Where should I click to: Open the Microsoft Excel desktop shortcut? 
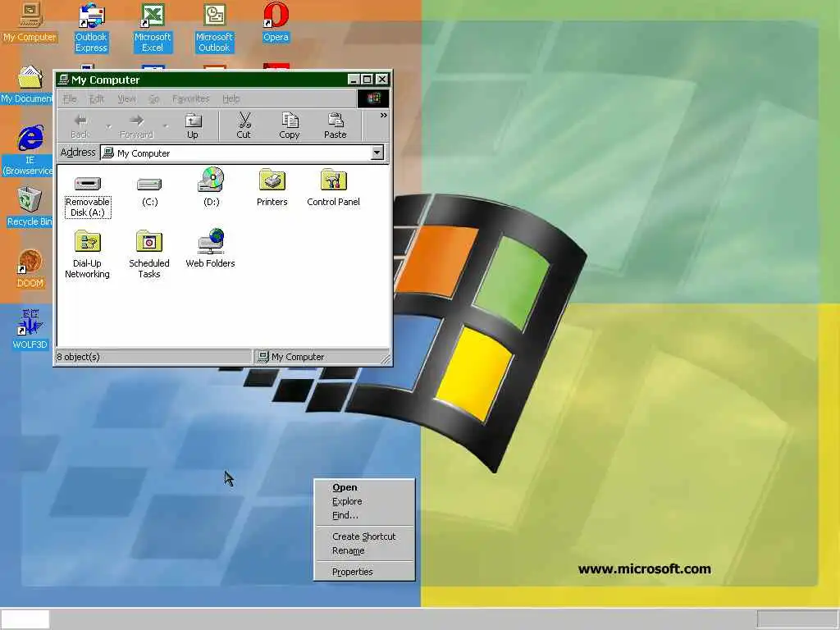[x=153, y=28]
